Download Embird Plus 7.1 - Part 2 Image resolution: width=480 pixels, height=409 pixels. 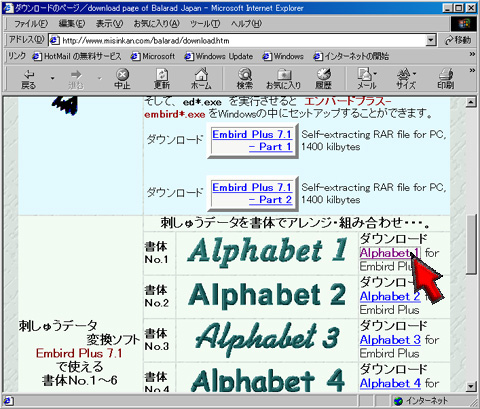tap(252, 193)
